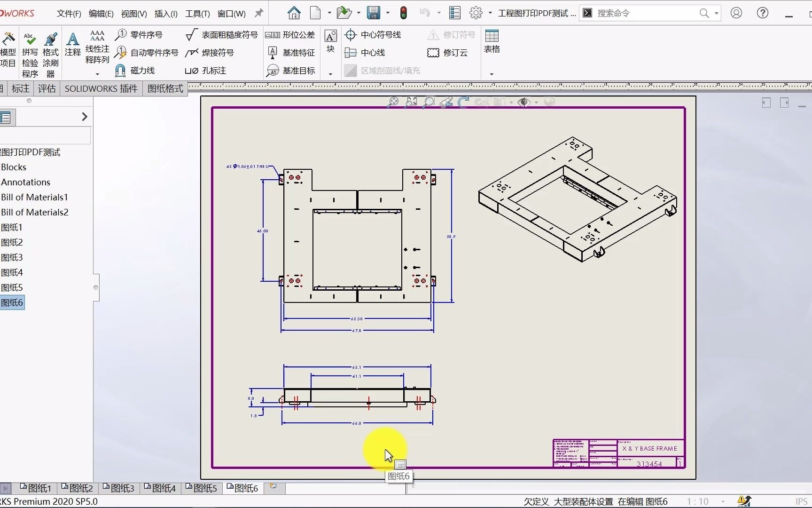Toggle the pin to keep the menu bar visible

click(258, 13)
